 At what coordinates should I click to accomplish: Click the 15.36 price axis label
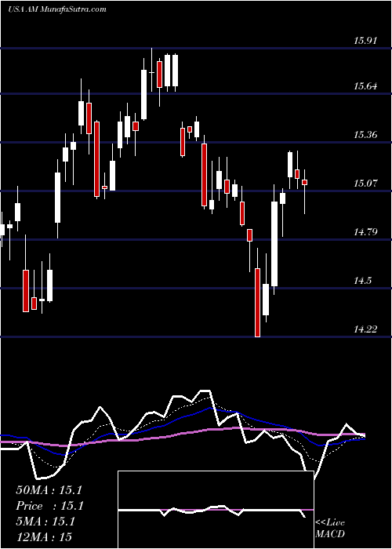(x=365, y=135)
